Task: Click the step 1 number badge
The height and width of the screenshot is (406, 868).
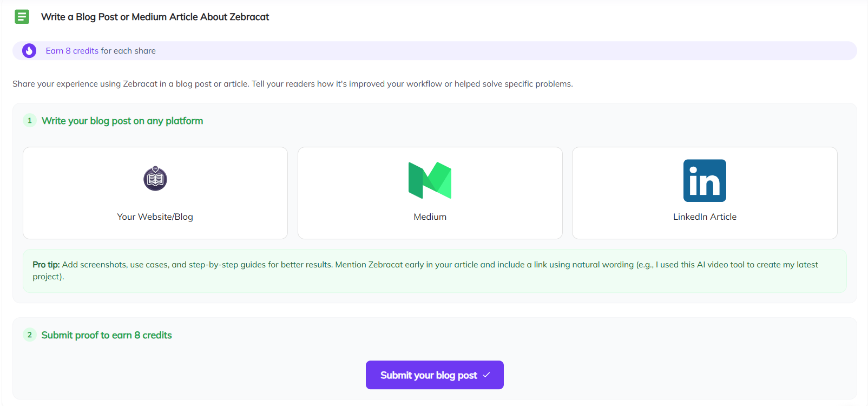Action: (x=30, y=120)
